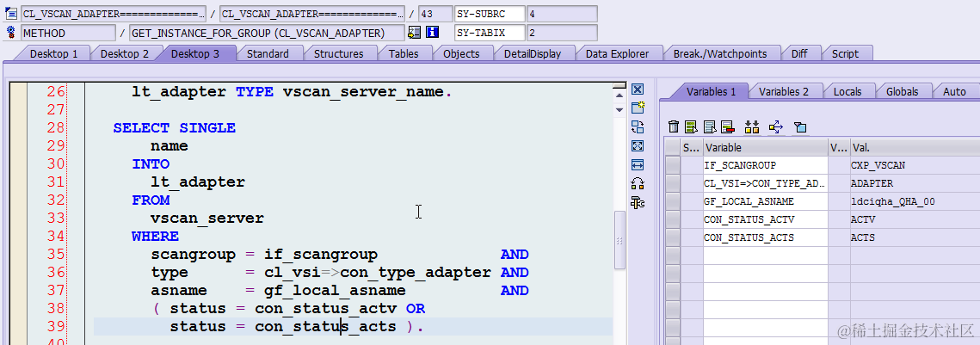Image resolution: width=980 pixels, height=345 pixels.
Task: Click the green insert row icon
Action: pyautogui.click(x=691, y=126)
